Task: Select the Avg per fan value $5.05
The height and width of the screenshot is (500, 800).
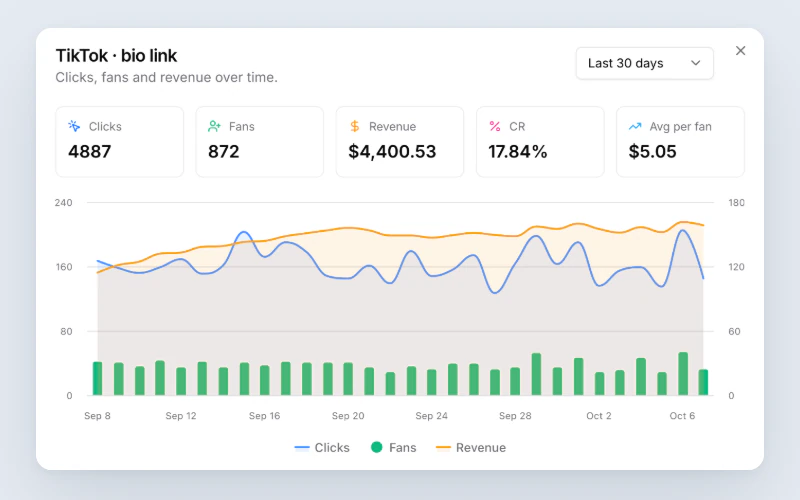Action: [652, 152]
